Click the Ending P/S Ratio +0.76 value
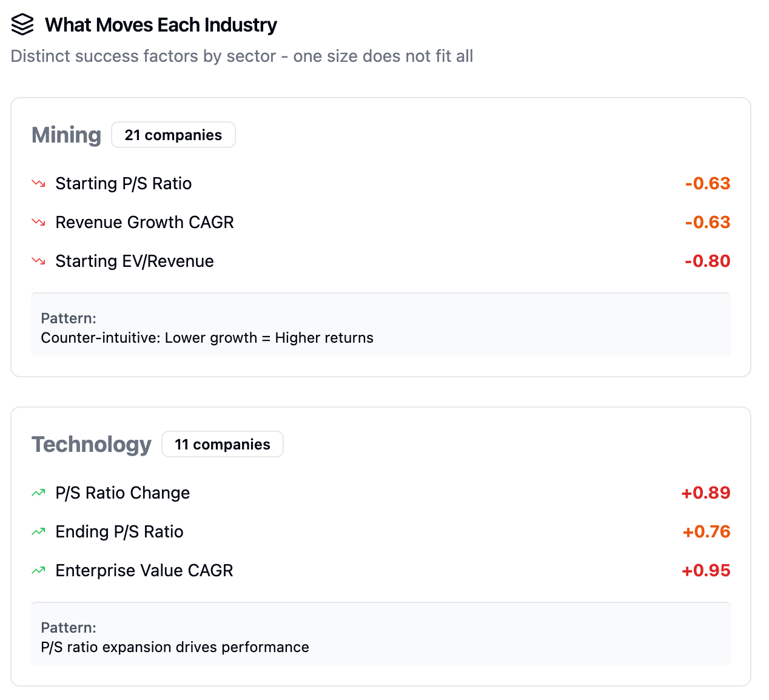This screenshot has height=700, width=769. pyautogui.click(x=707, y=531)
